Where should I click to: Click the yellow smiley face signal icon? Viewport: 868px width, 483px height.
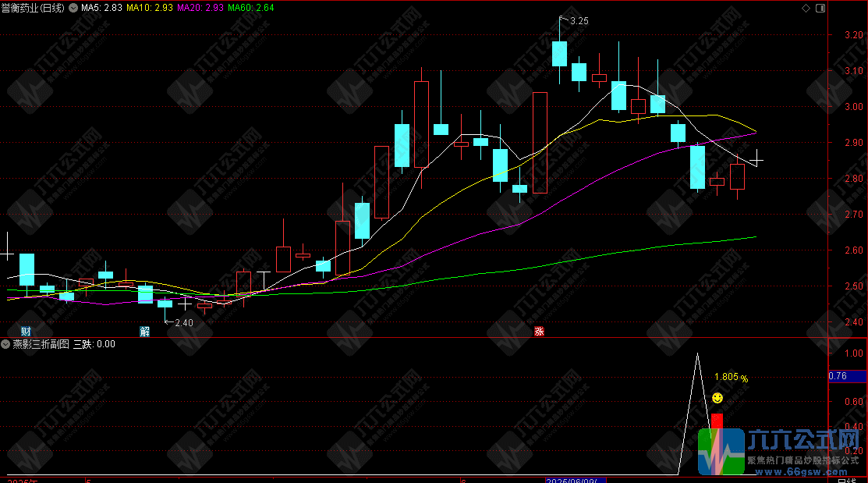717,399
